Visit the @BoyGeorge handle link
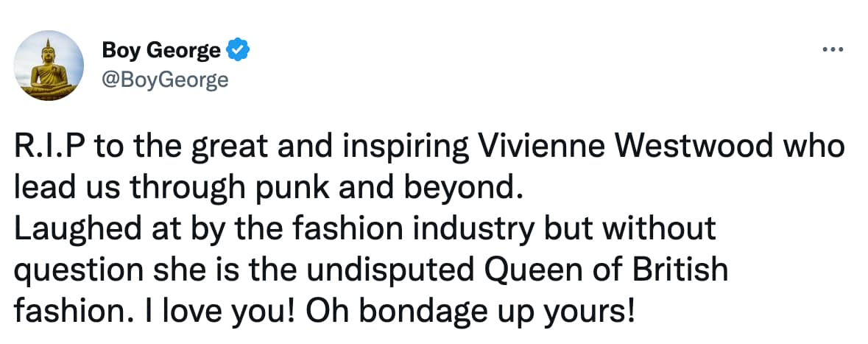The image size is (868, 344). click(x=165, y=79)
